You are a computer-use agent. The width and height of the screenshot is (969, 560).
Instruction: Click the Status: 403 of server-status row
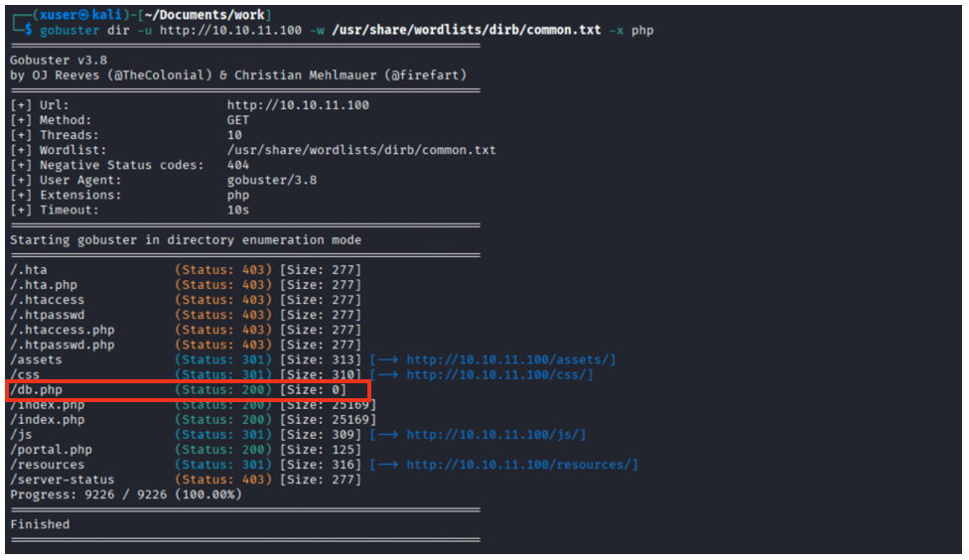(x=223, y=480)
